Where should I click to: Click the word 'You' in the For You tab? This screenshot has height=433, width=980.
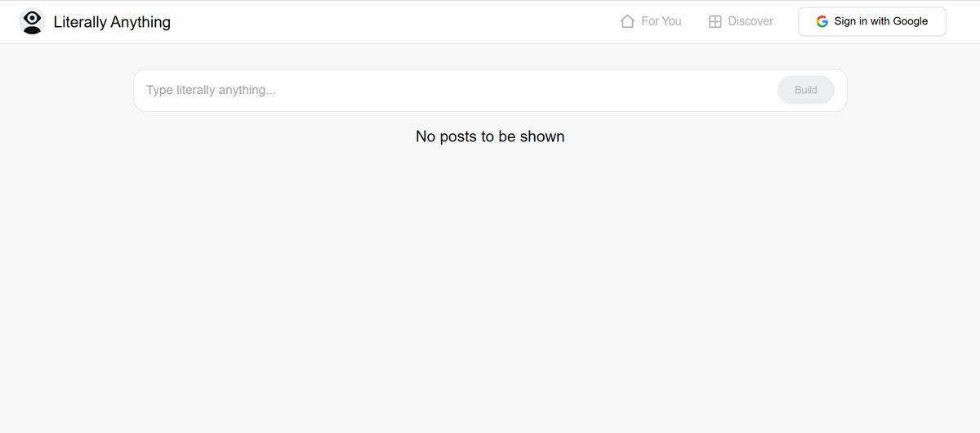[671, 21]
